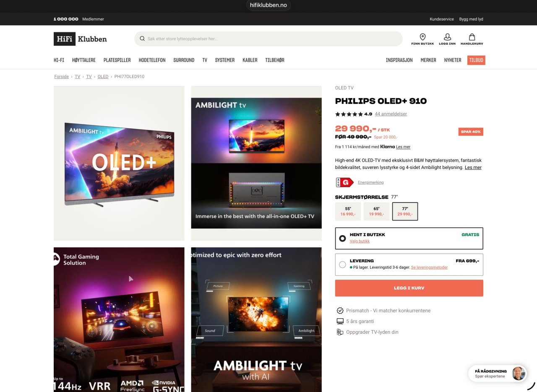Open the Total Gaming Solution image

(119, 319)
